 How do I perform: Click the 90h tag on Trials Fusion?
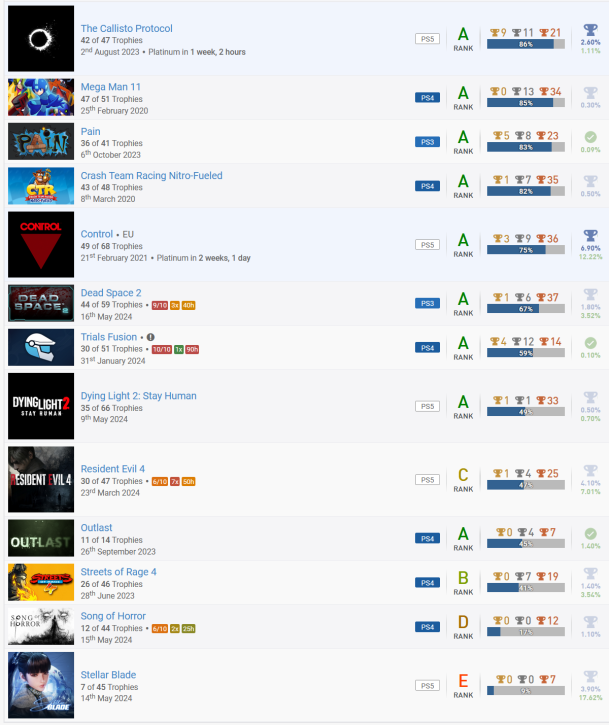point(192,350)
